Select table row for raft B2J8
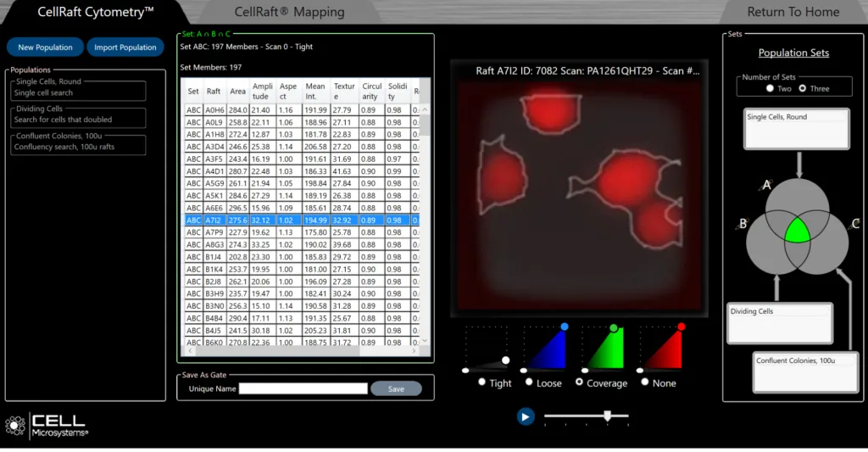Image resolution: width=868 pixels, height=452 pixels. (x=302, y=282)
